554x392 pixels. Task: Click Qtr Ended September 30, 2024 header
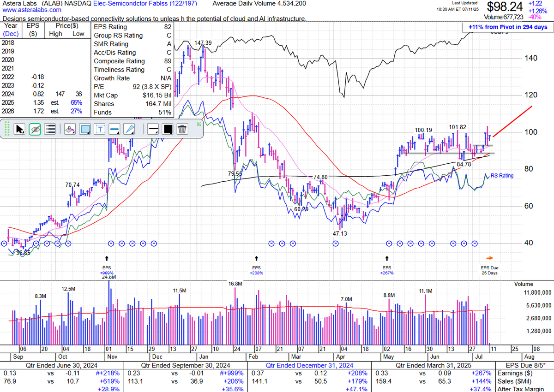click(x=186, y=365)
